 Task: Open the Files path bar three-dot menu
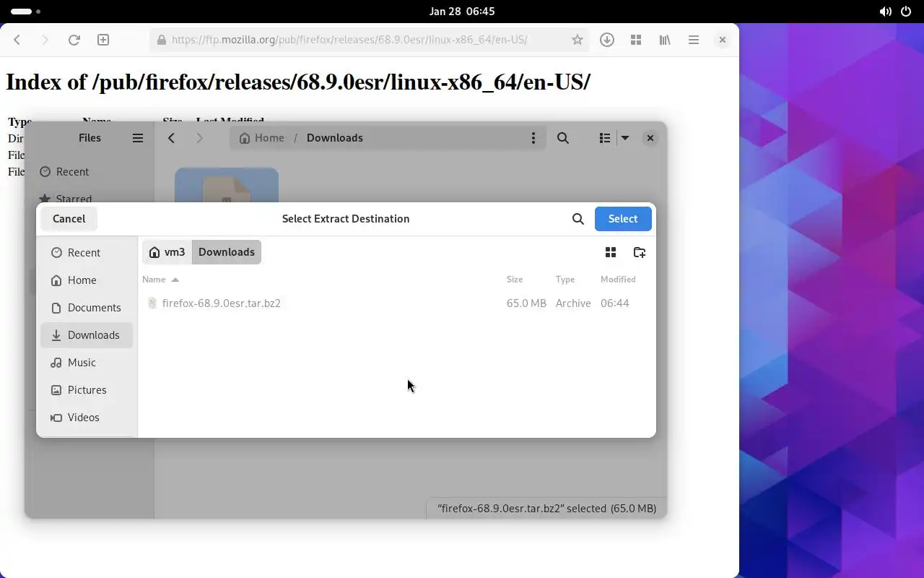pos(533,138)
